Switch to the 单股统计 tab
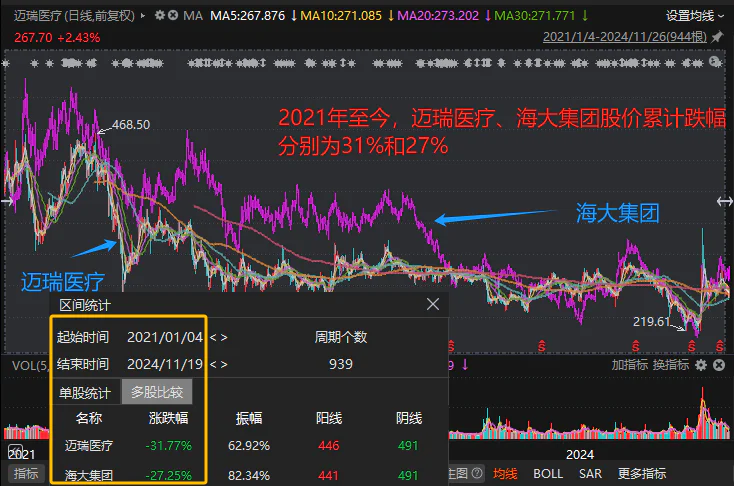This screenshot has width=734, height=486. pos(87,392)
